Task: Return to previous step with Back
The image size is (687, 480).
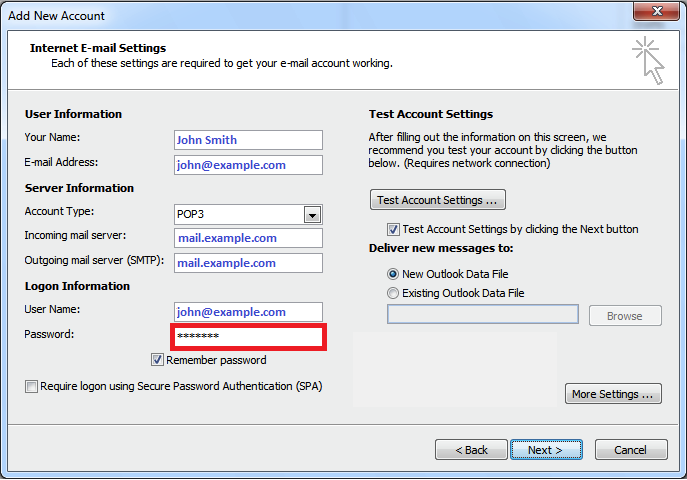Action: tap(471, 450)
